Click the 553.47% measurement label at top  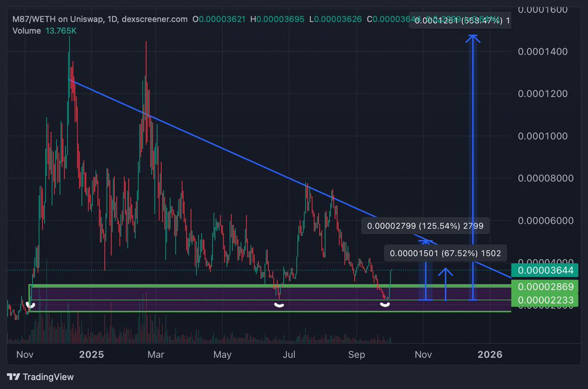[461, 21]
